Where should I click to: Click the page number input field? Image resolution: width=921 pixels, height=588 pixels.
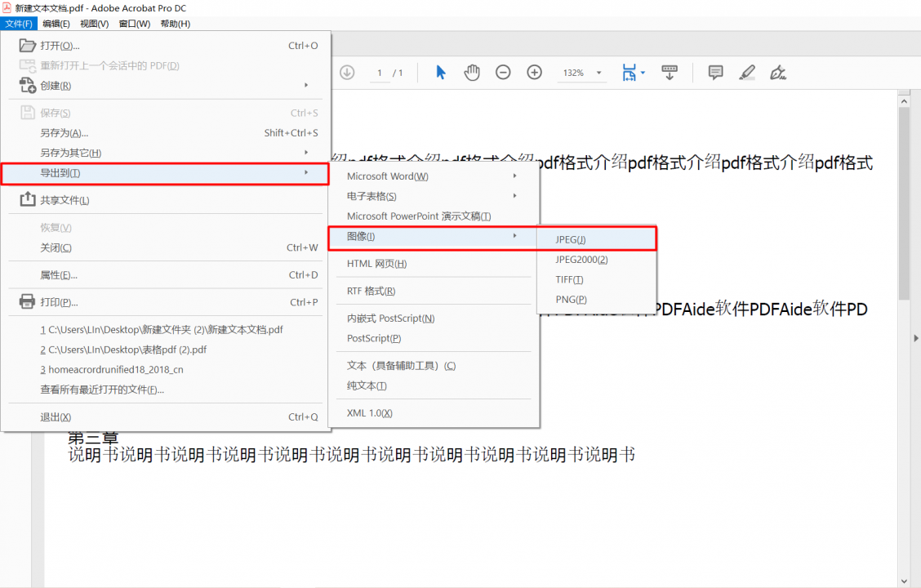tap(380, 73)
